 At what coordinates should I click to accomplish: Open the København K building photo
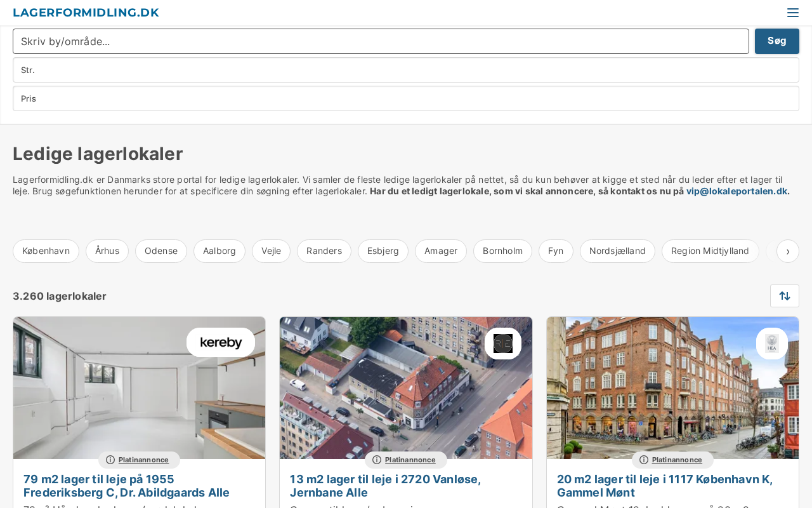coord(672,388)
